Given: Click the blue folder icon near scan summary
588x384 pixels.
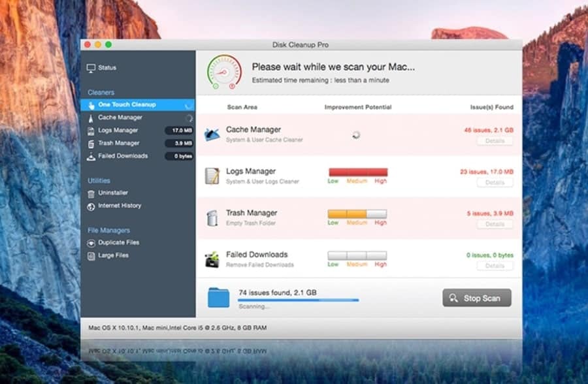Looking at the screenshot, I should pyautogui.click(x=219, y=297).
